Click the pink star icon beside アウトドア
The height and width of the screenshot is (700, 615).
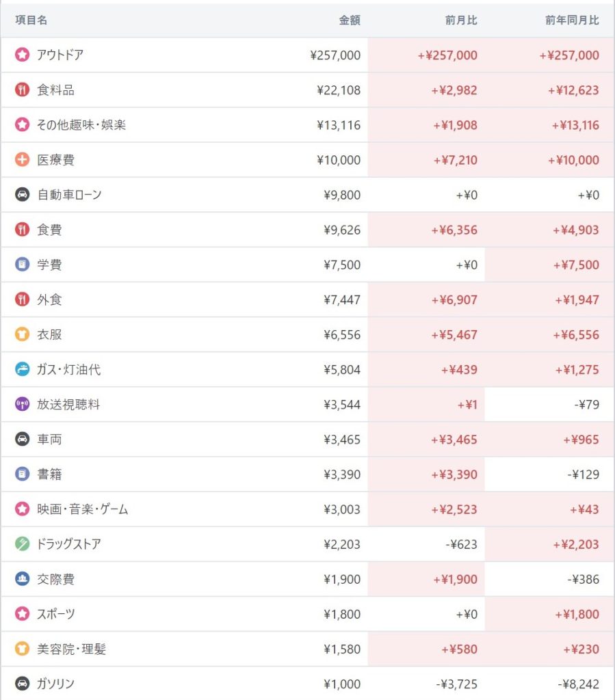click(x=23, y=55)
